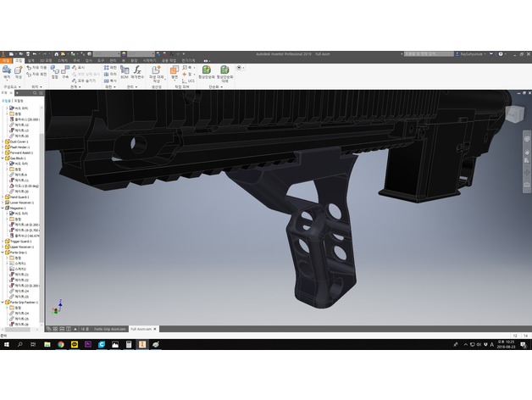Screen dimensions: 532x400
Task: Click the Home view icon in quick access toolbar
Action: click(56, 54)
